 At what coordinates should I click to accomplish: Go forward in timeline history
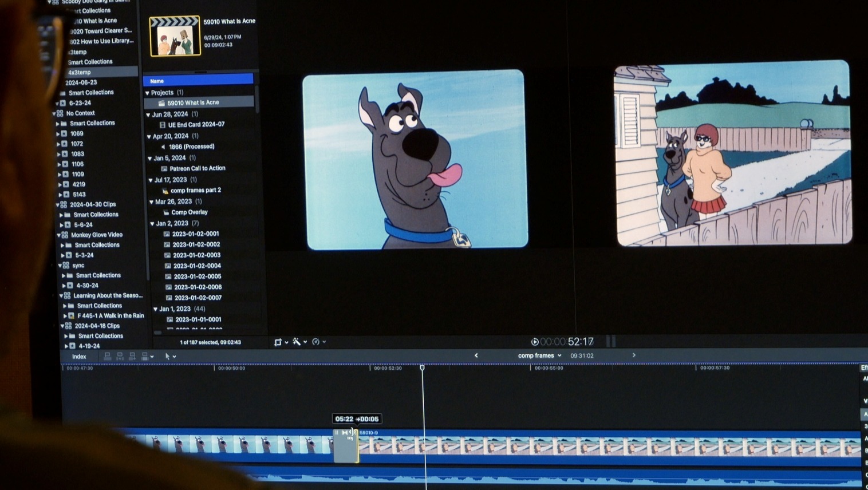(634, 355)
